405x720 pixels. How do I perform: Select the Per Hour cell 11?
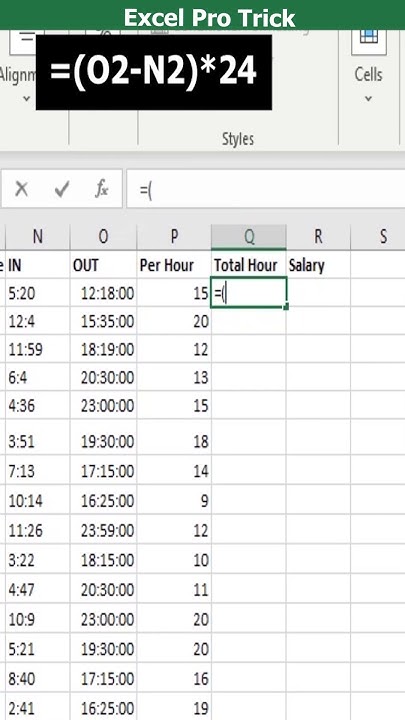pos(174,590)
